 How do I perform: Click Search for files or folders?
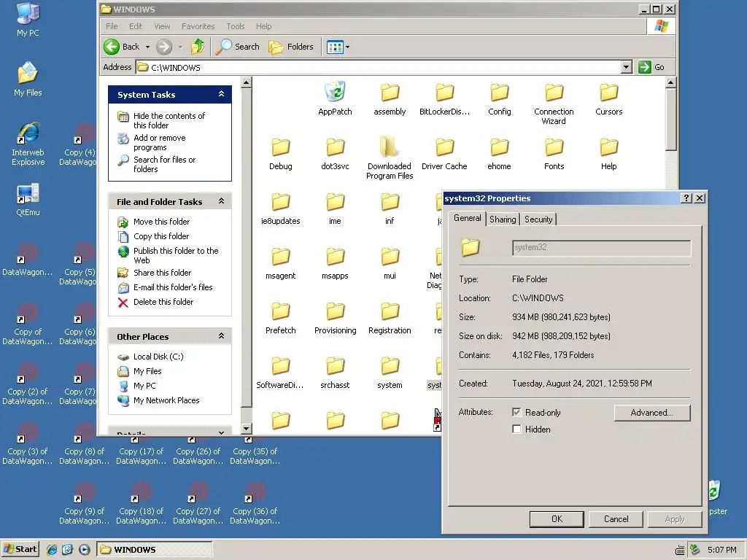164,164
